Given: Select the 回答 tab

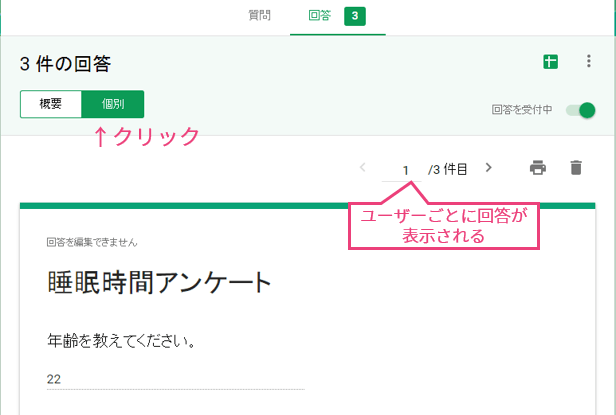Looking at the screenshot, I should 321,16.
